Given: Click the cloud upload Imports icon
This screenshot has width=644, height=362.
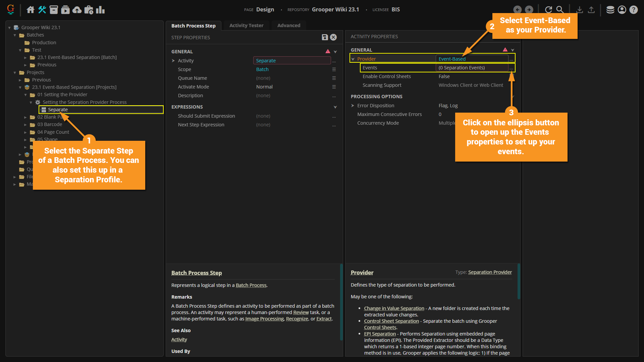Looking at the screenshot, I should [77, 10].
